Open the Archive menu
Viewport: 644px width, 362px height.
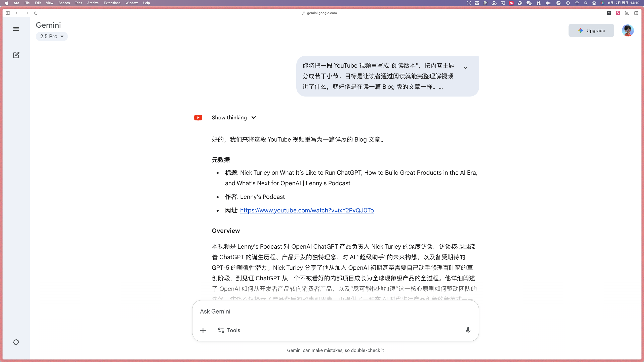click(93, 3)
